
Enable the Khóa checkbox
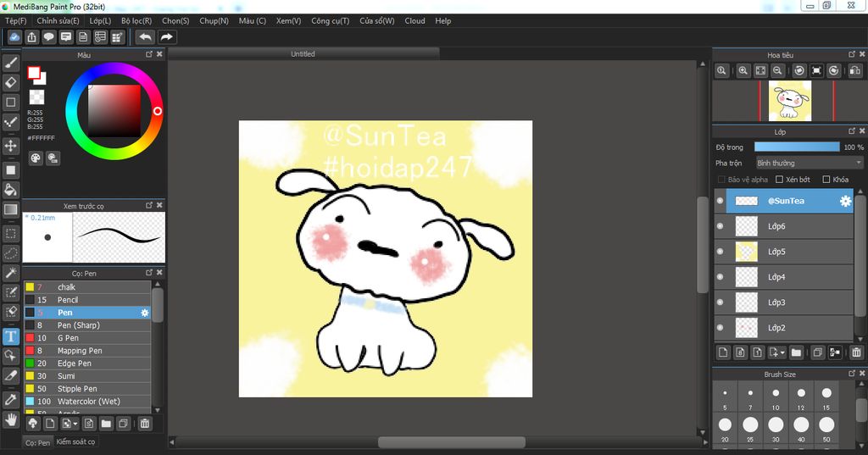coord(826,180)
